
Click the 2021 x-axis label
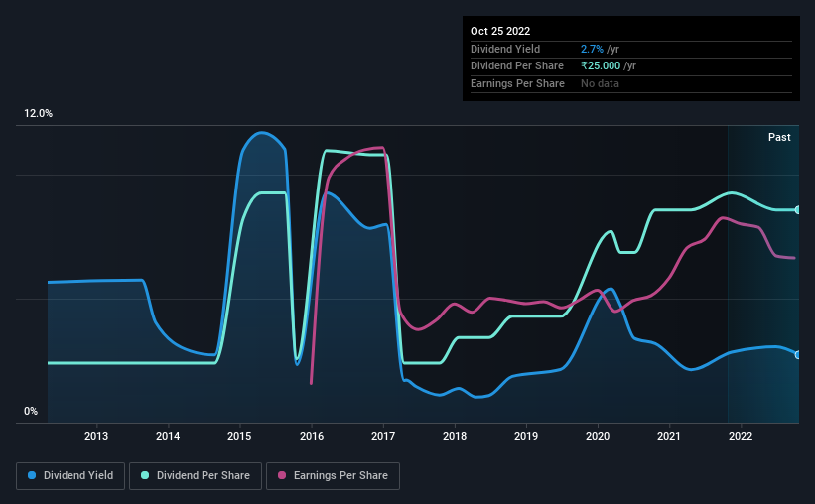pyautogui.click(x=669, y=436)
